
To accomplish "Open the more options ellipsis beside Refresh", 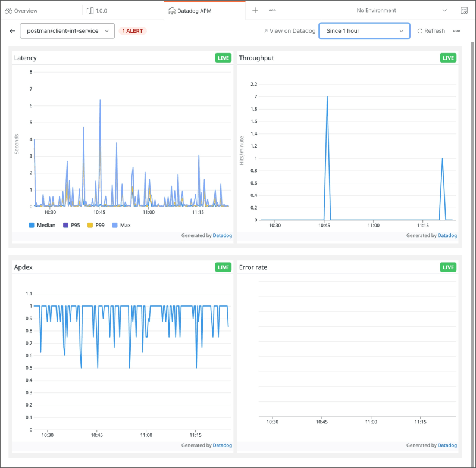I will point(456,30).
